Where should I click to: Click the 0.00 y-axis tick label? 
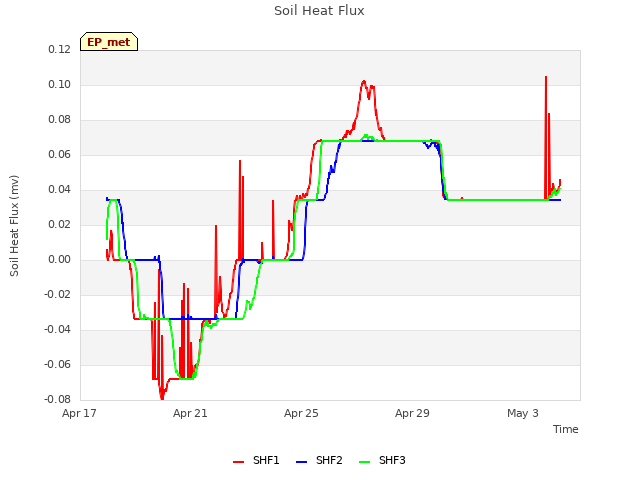click(60, 260)
